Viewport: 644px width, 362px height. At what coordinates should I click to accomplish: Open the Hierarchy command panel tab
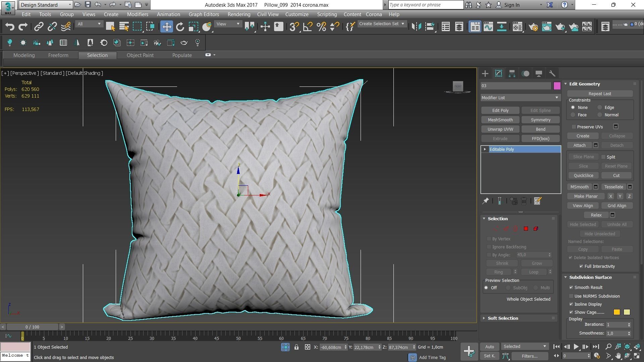click(x=512, y=73)
